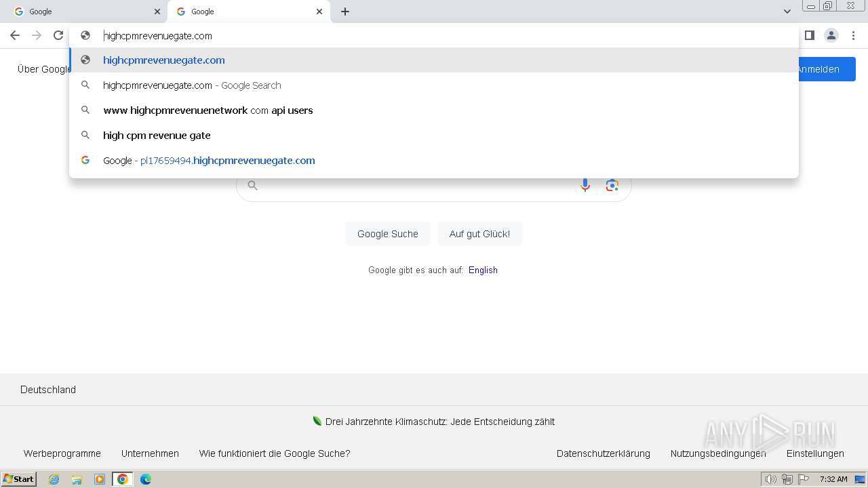Open the Über Google link
The image size is (868, 488).
(43, 69)
